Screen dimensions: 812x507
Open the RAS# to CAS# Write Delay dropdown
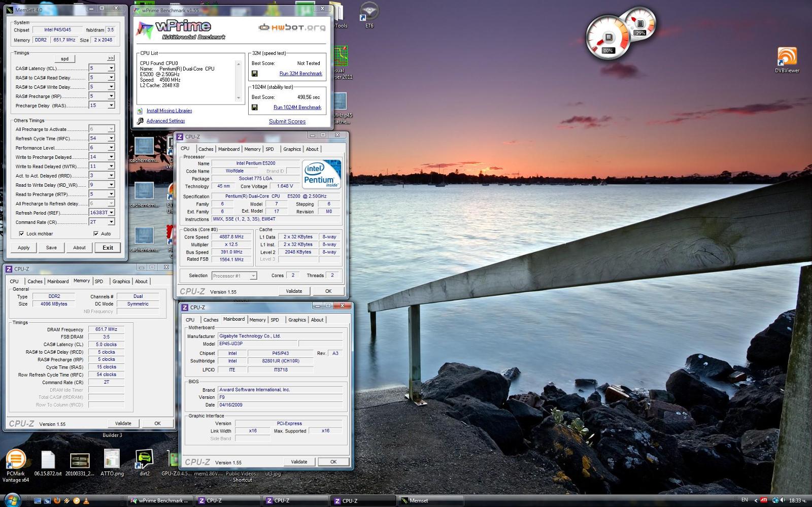click(x=111, y=87)
